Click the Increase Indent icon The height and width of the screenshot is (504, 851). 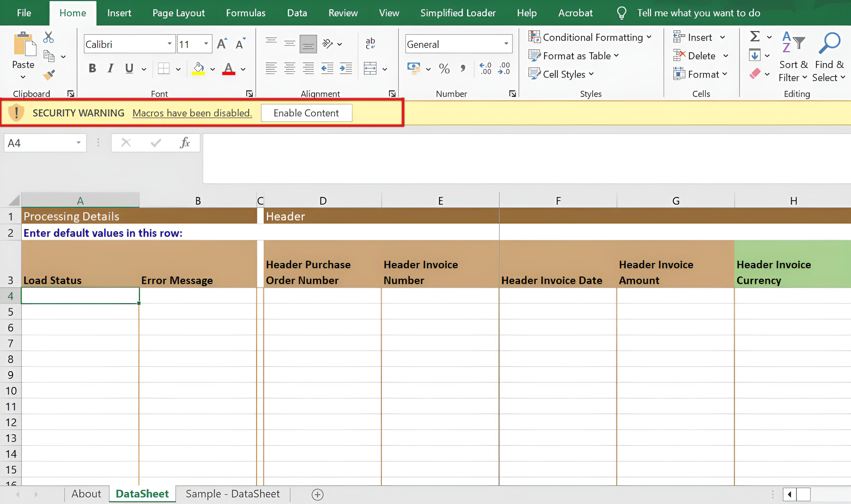[346, 69]
